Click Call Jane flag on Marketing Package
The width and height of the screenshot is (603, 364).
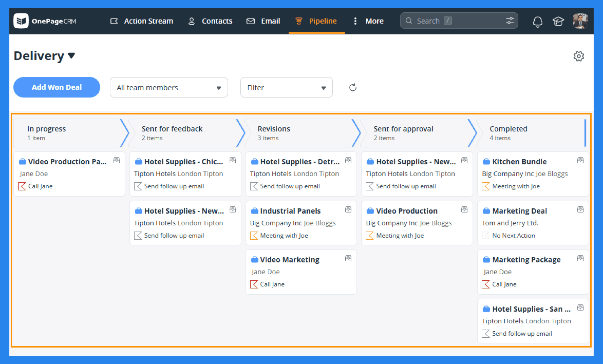pyautogui.click(x=486, y=284)
